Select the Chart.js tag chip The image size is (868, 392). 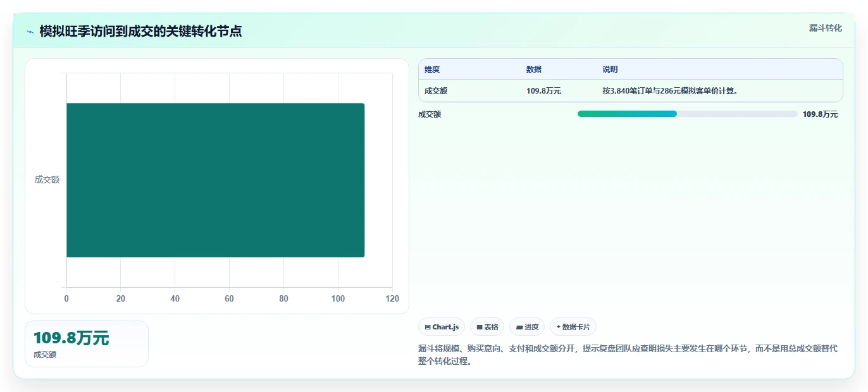click(x=442, y=327)
